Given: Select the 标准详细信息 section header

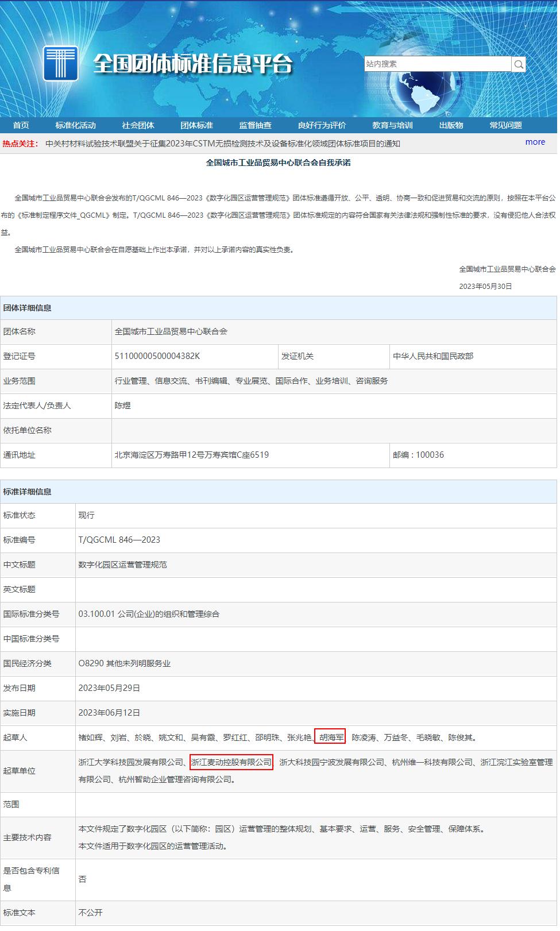Looking at the screenshot, I should point(279,492).
